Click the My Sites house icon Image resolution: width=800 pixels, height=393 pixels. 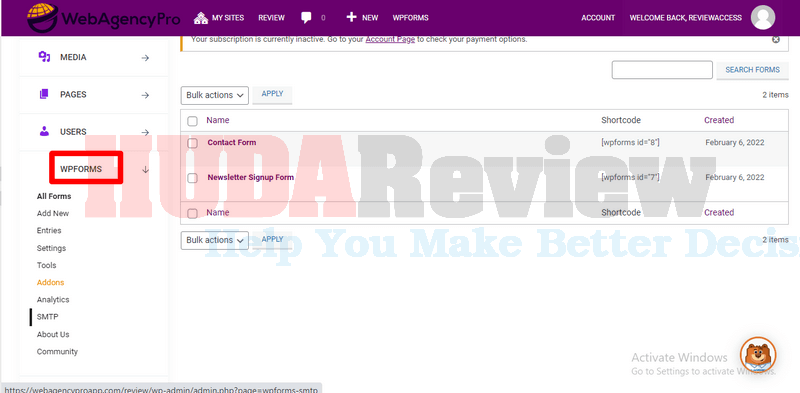[x=201, y=18]
